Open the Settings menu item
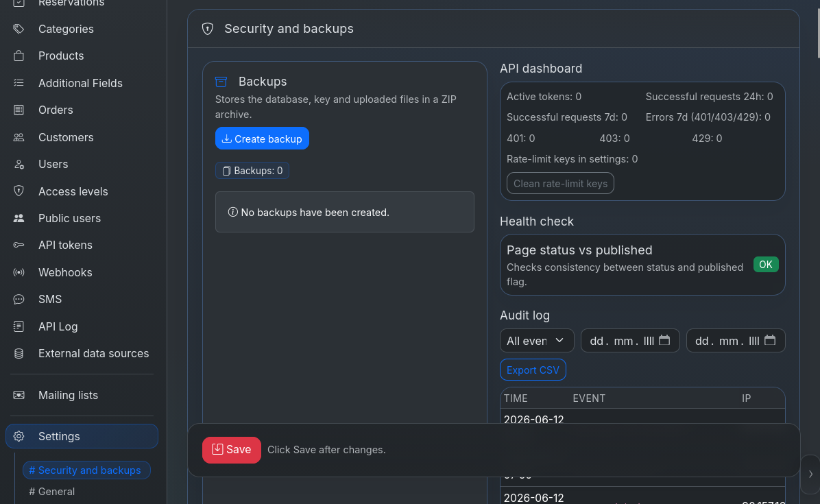 coord(82,436)
